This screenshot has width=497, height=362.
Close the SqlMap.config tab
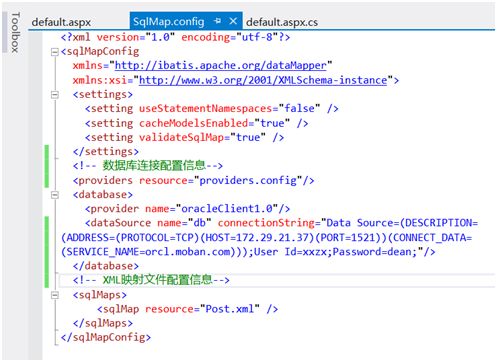[233, 21]
